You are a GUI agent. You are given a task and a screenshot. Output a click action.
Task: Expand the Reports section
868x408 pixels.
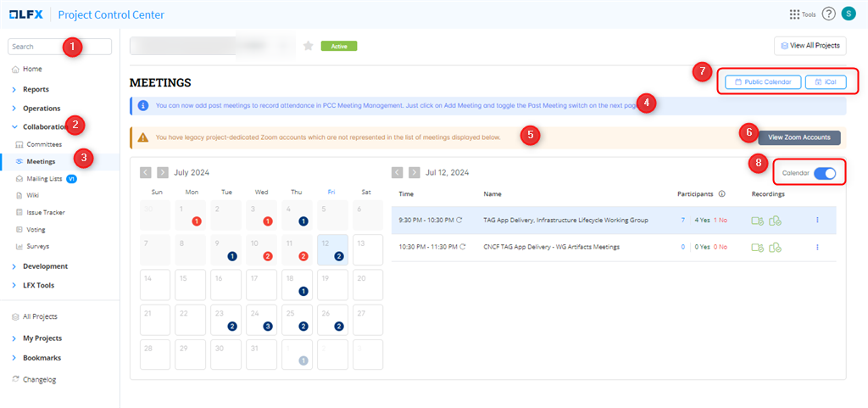click(x=36, y=89)
